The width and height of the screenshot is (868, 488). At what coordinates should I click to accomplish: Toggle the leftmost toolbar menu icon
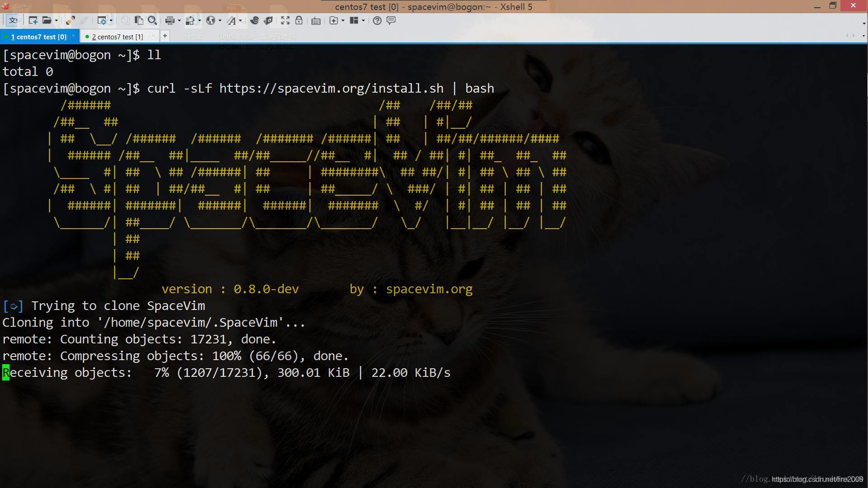(13, 20)
